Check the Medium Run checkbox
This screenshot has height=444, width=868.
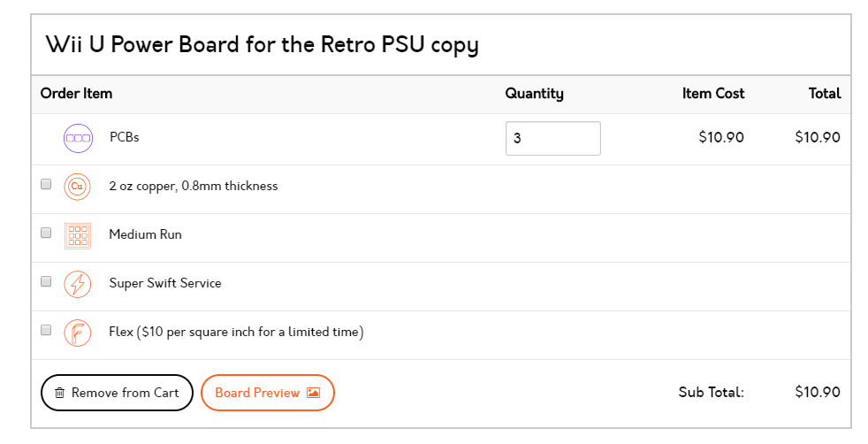46,233
